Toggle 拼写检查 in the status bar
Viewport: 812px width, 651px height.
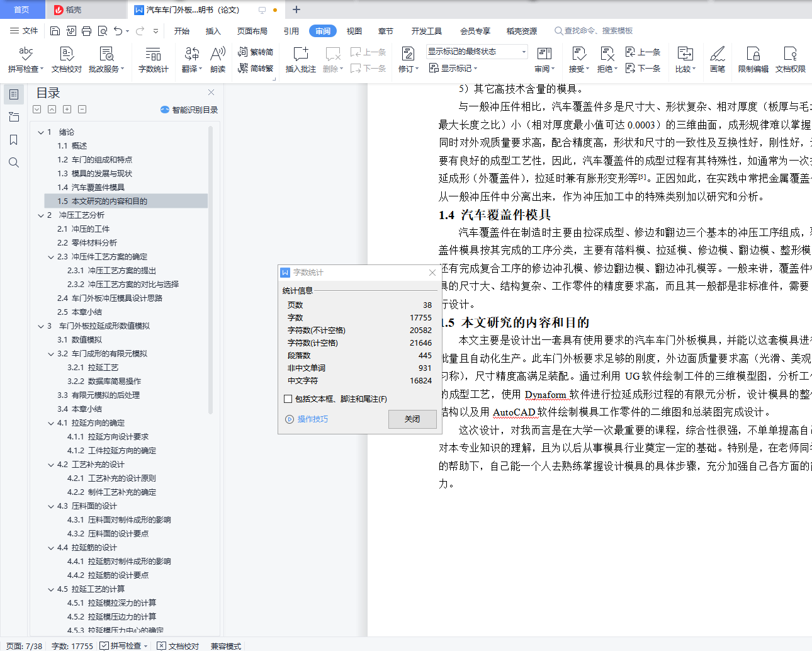click(x=123, y=646)
